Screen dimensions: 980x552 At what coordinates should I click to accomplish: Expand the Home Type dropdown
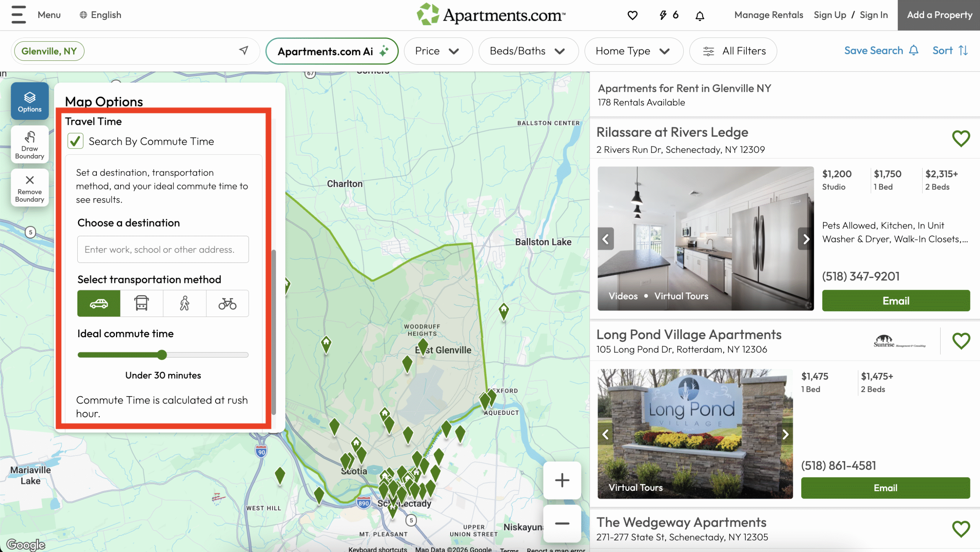[634, 51]
